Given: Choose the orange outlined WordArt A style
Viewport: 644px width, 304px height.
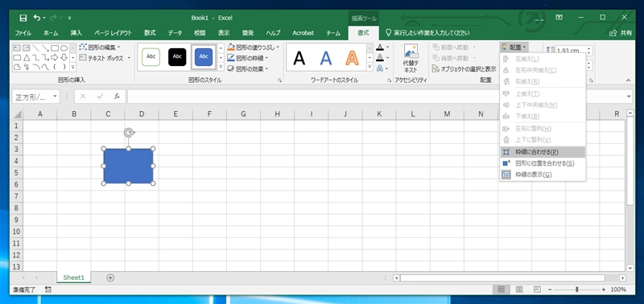Looking at the screenshot, I should coord(352,58).
